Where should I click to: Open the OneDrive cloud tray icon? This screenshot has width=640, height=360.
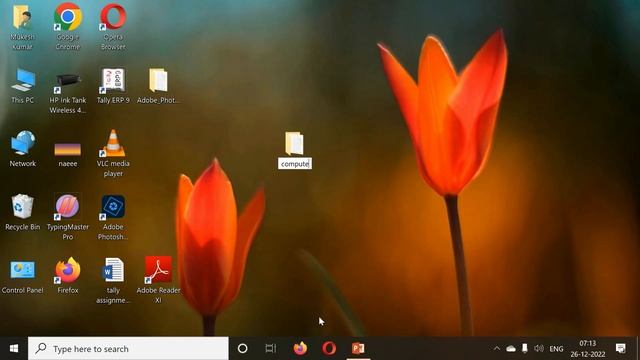[x=511, y=349]
